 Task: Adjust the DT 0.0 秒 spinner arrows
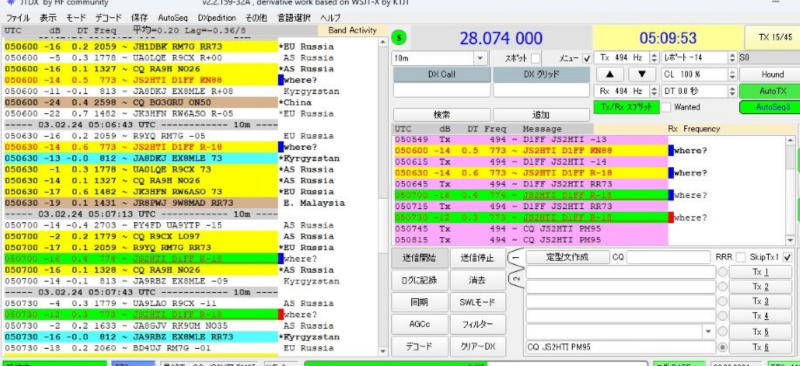coord(733,91)
